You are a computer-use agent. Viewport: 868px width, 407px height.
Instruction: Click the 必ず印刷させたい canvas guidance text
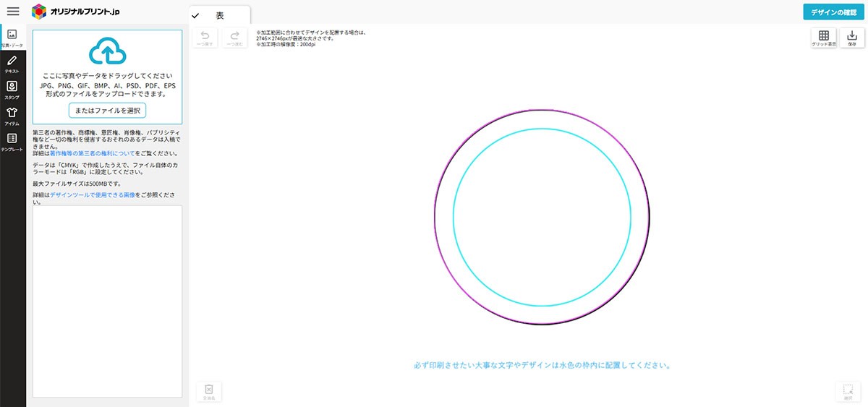pos(542,365)
